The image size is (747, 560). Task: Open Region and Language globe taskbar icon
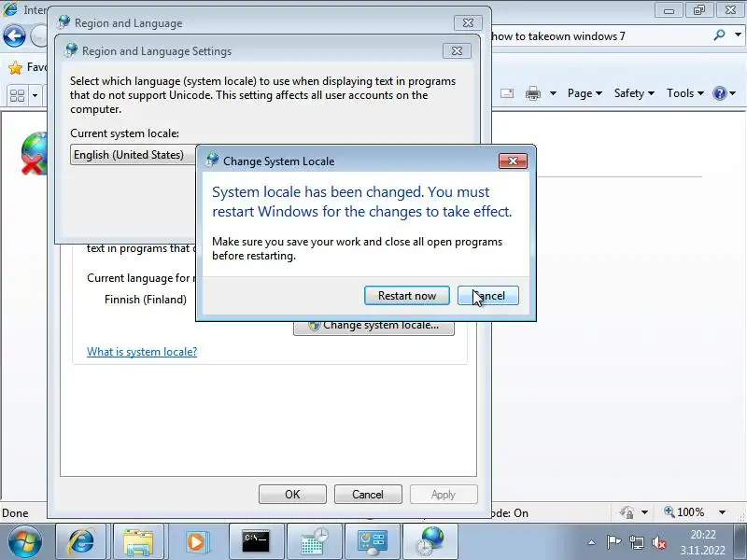pos(430,542)
